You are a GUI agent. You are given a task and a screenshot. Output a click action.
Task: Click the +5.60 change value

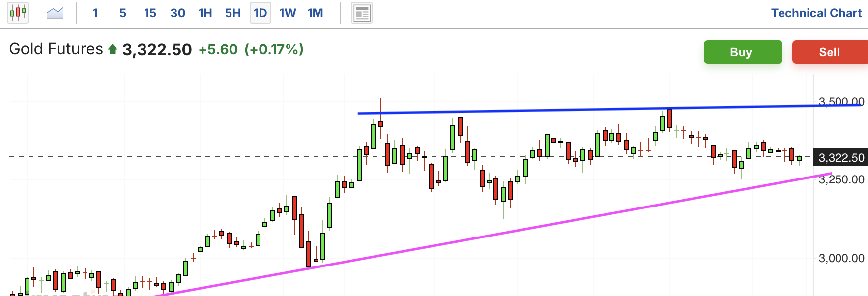pos(218,49)
